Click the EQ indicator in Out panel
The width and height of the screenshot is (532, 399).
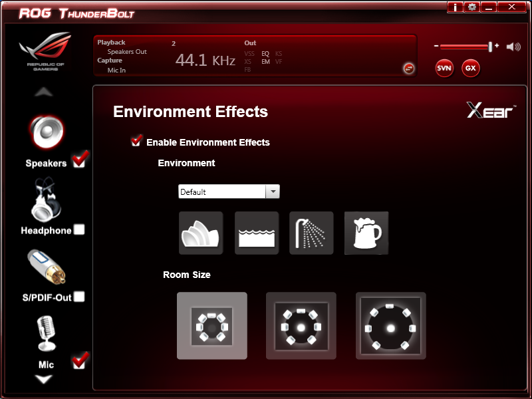265,54
